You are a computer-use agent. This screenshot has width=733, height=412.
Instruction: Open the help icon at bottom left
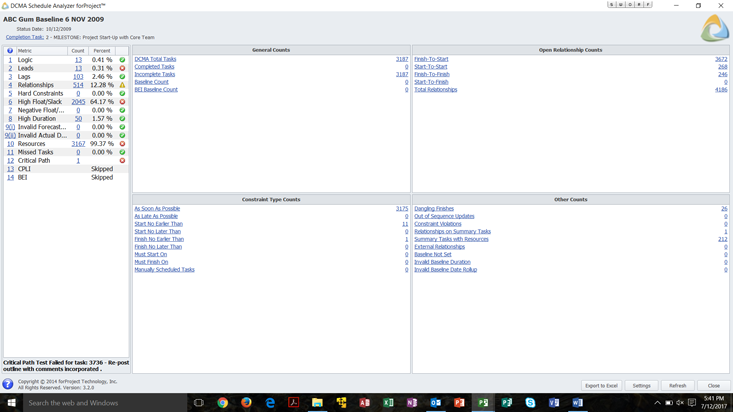(8, 384)
